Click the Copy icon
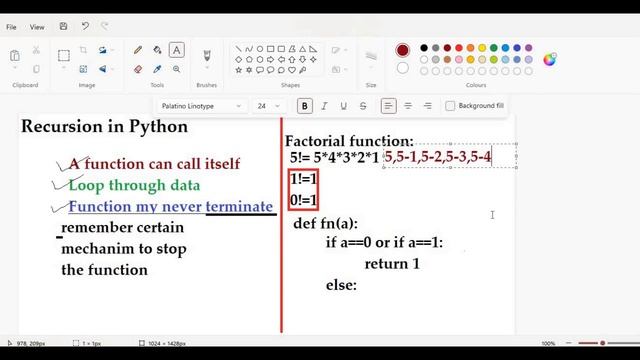 coord(36,69)
